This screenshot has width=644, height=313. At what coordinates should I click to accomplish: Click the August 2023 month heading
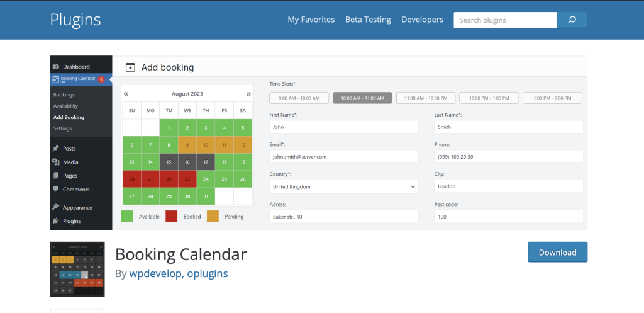[x=187, y=94]
